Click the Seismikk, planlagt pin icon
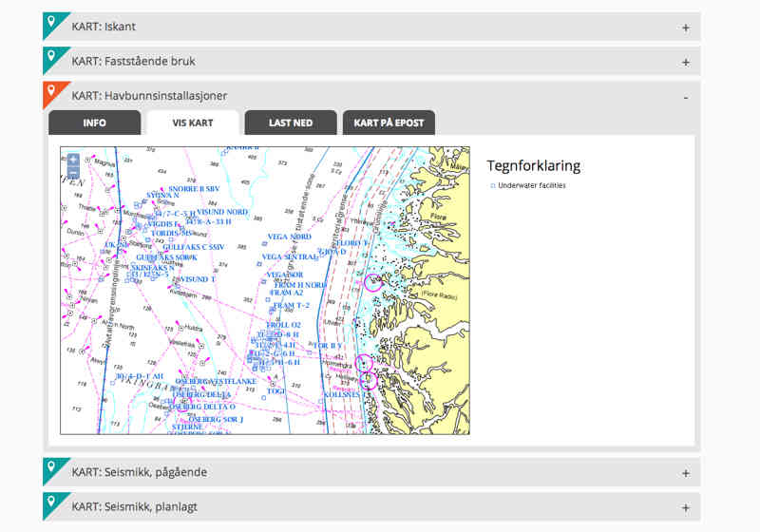 (54, 503)
